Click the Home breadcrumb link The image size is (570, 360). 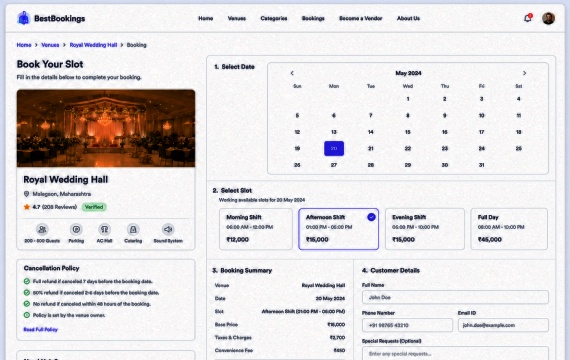point(24,45)
